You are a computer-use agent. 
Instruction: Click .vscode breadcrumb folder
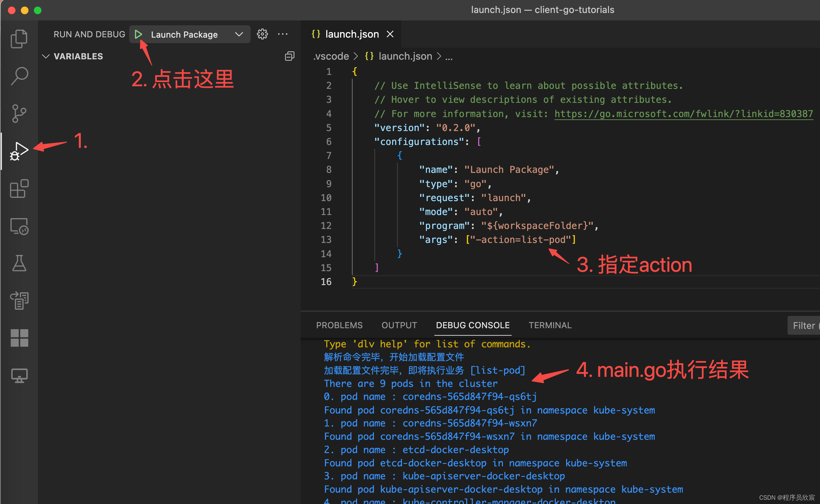[x=331, y=56]
